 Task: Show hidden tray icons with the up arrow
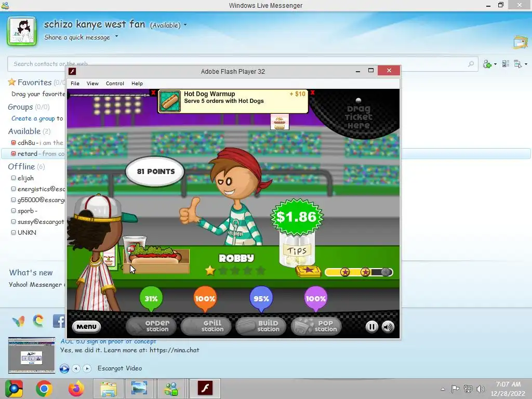(443, 389)
